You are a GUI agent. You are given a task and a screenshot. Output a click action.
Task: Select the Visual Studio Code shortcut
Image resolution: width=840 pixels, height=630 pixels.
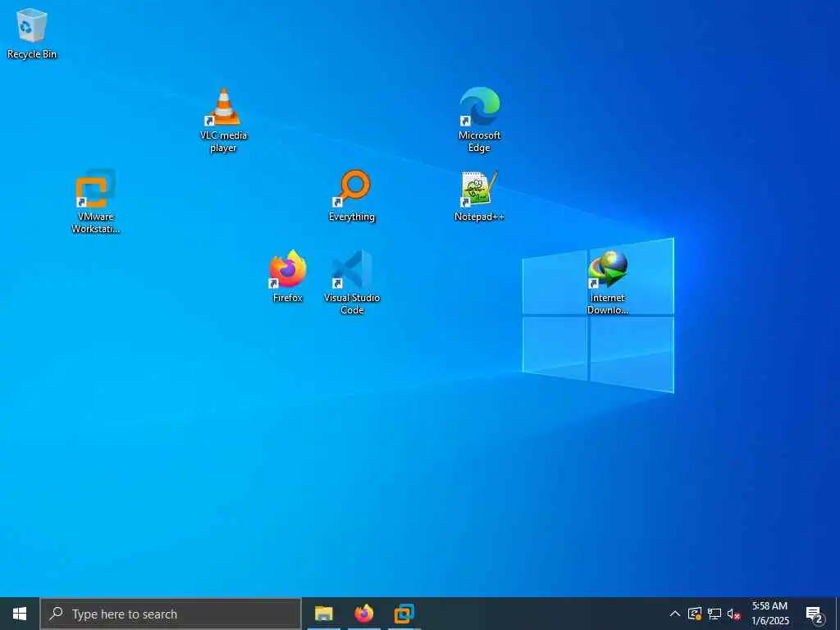351,282
